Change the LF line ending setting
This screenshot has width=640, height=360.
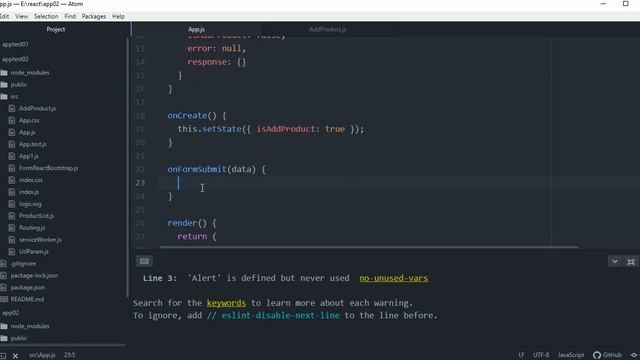click(521, 355)
